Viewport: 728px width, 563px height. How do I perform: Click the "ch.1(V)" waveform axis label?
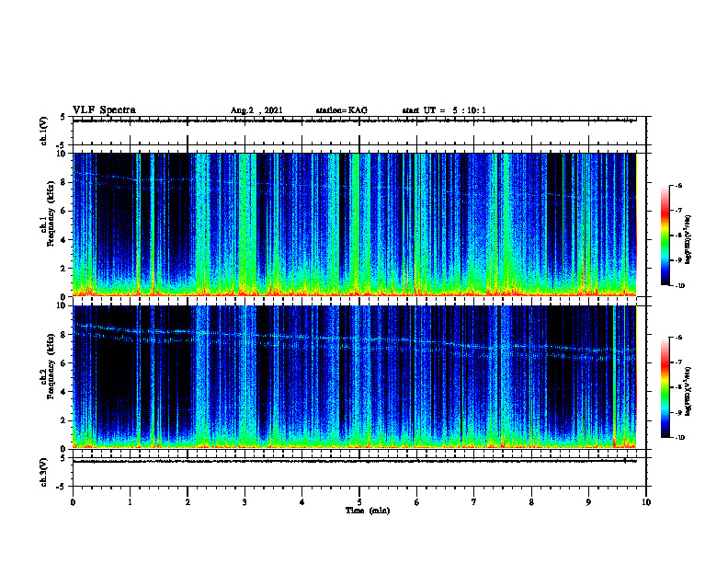point(44,131)
